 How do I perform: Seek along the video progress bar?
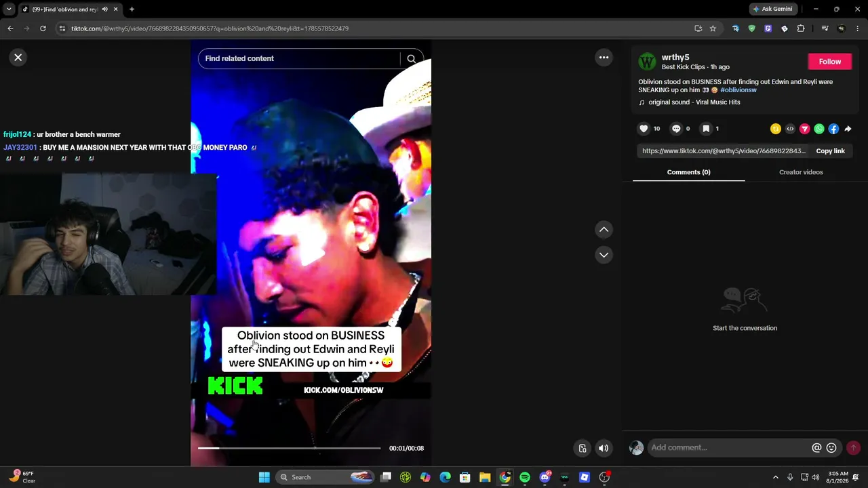290,448
